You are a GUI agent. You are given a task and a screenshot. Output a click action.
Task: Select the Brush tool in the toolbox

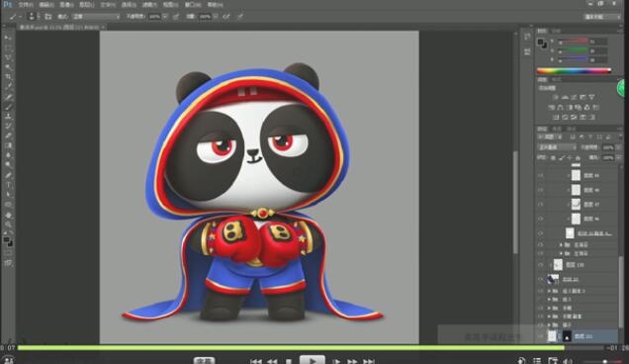coord(8,107)
